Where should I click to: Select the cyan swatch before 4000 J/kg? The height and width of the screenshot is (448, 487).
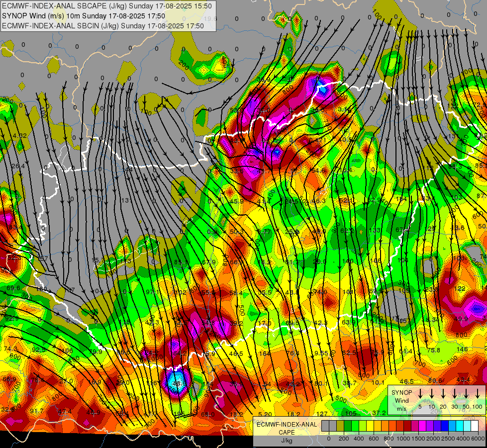pos(459,426)
